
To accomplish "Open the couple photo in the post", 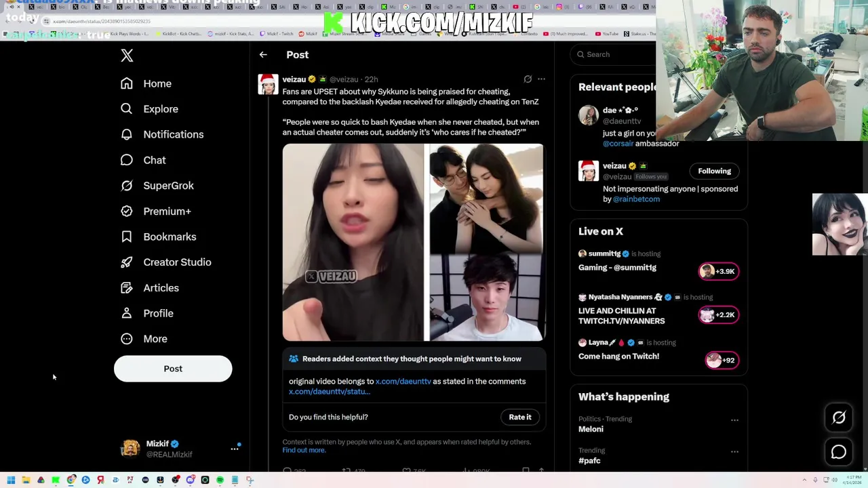I will tap(486, 199).
